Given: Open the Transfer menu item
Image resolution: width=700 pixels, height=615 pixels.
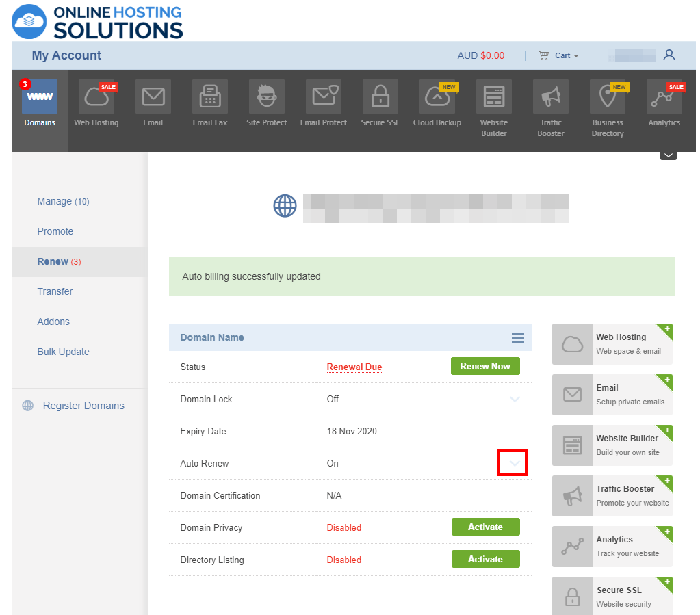Looking at the screenshot, I should (55, 291).
